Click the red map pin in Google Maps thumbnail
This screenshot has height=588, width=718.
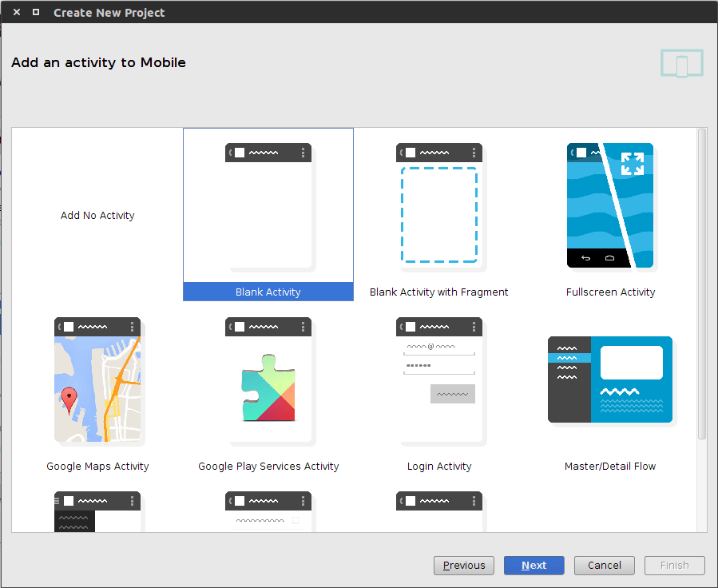[69, 400]
